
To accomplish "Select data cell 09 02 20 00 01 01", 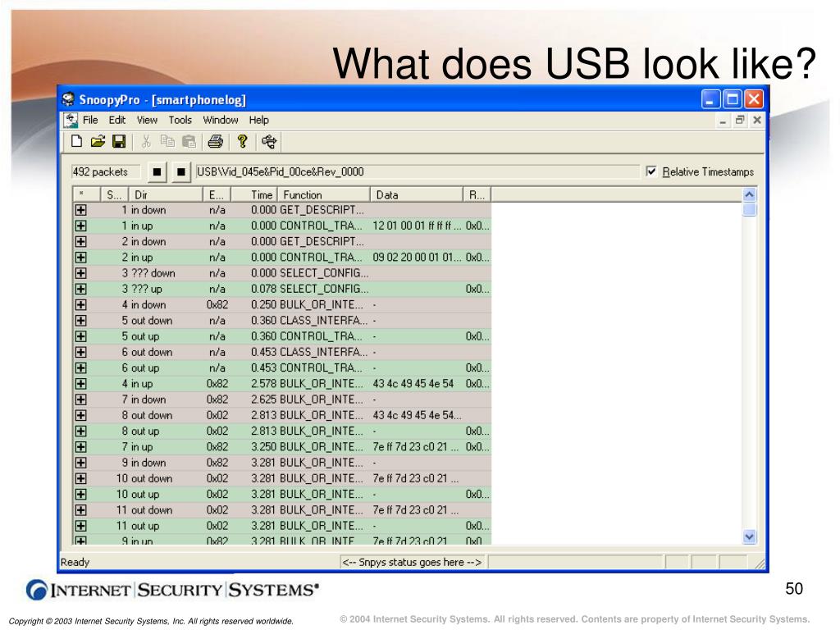I will [x=416, y=257].
